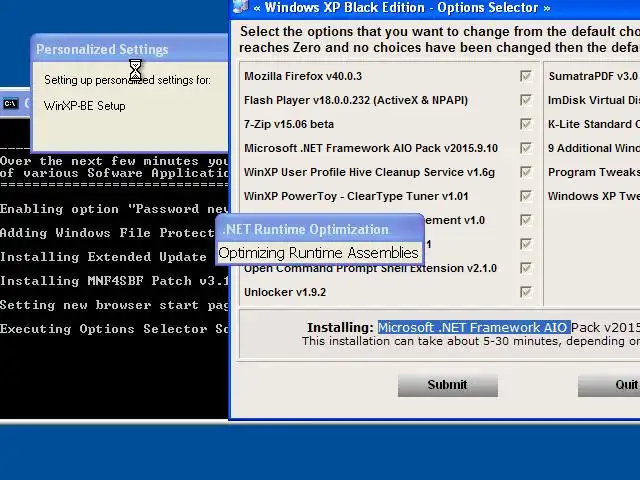
Task: Click the 'Installing:' status label
Action: click(x=340, y=327)
